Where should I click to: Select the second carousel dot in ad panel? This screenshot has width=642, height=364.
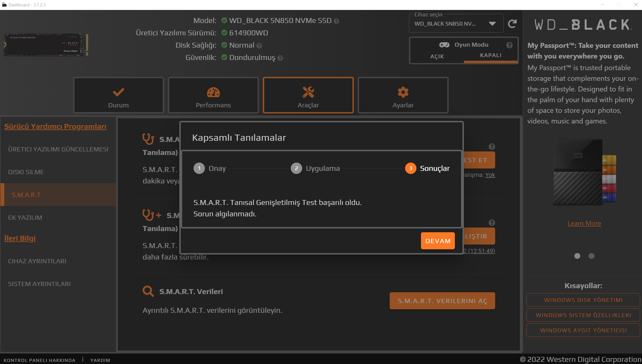point(591,256)
